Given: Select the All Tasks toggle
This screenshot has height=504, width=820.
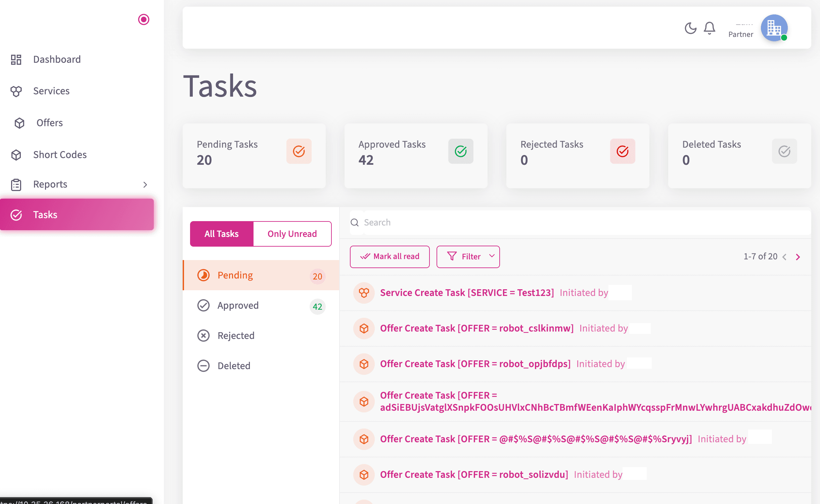Looking at the screenshot, I should pyautogui.click(x=222, y=234).
